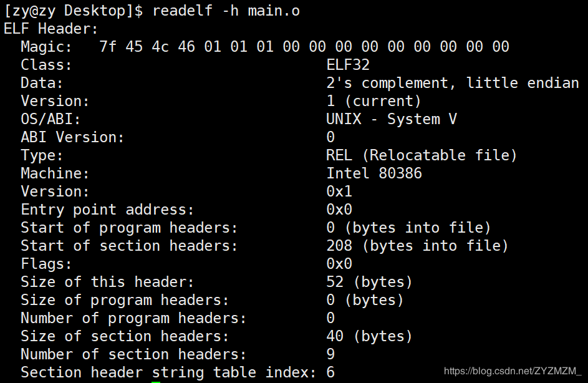Select the 'ABI Version:' label
588x383 pixels.
[x=72, y=137]
